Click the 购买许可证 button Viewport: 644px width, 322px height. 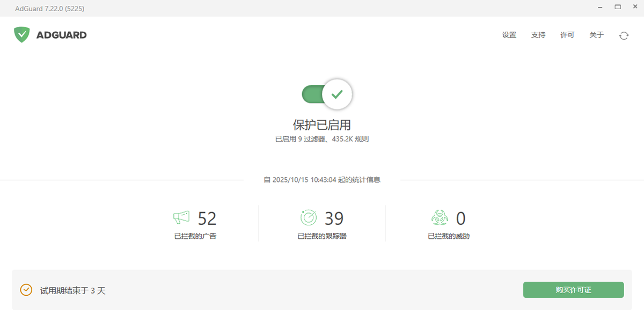click(x=573, y=290)
